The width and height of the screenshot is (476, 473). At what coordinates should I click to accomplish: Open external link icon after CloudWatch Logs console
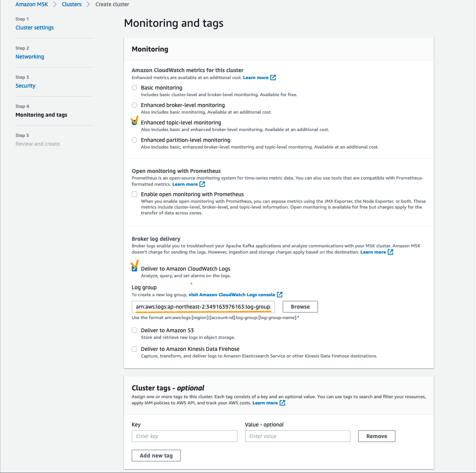(280, 295)
